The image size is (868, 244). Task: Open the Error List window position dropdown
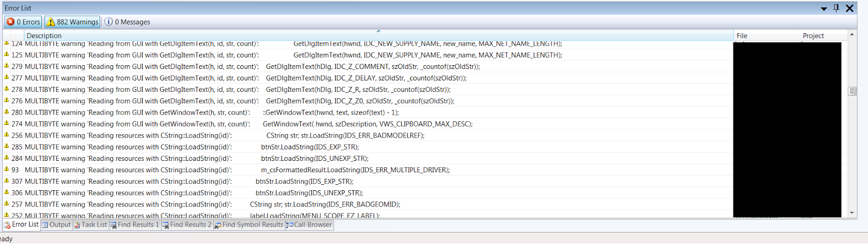click(x=824, y=9)
